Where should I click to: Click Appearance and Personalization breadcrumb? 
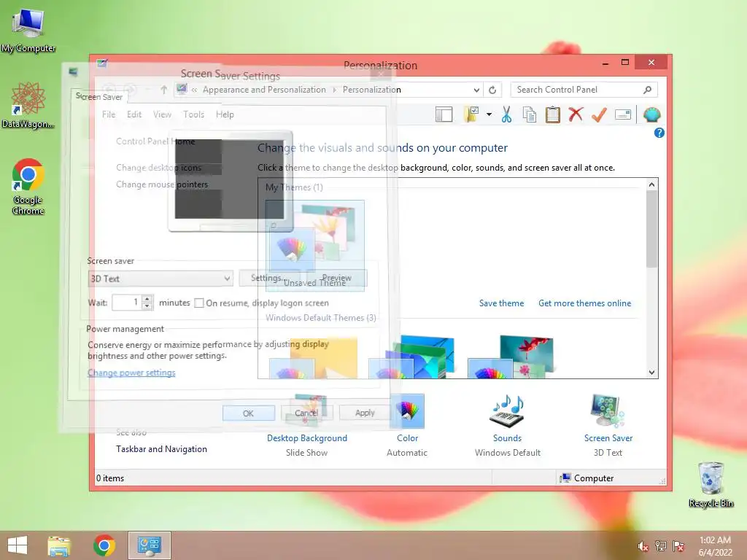coord(264,90)
